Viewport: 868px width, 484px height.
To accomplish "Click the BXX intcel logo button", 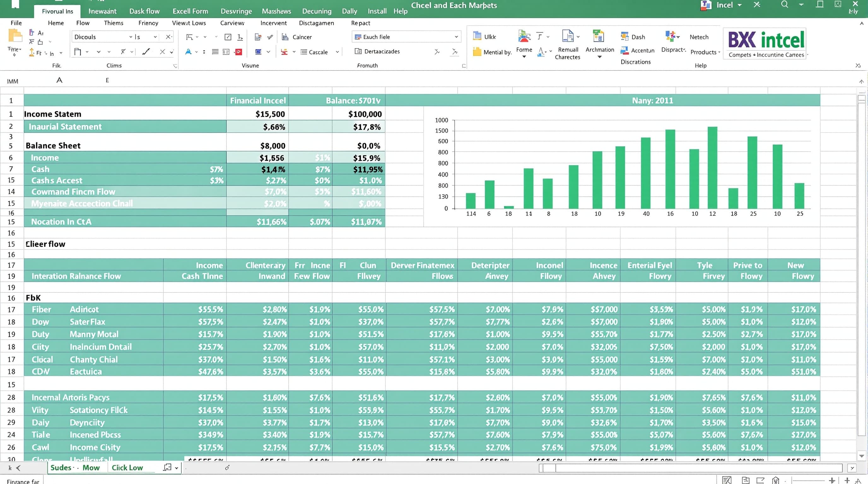I will 765,44.
